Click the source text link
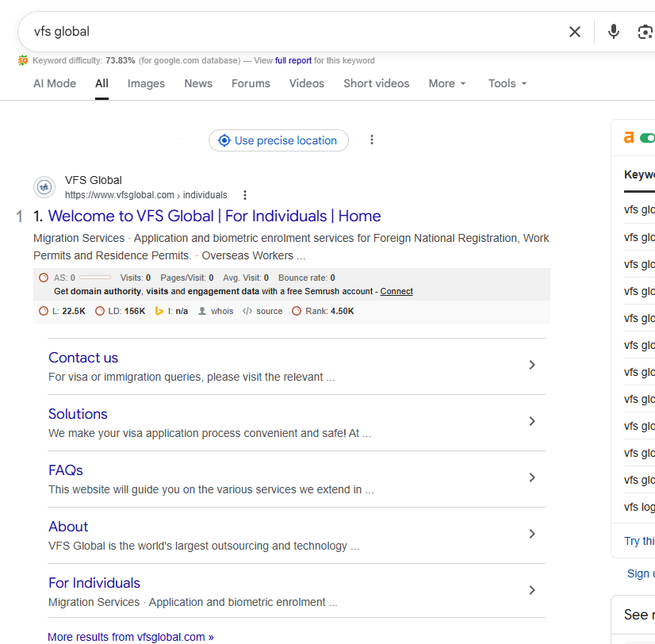655x644 pixels. tap(270, 311)
